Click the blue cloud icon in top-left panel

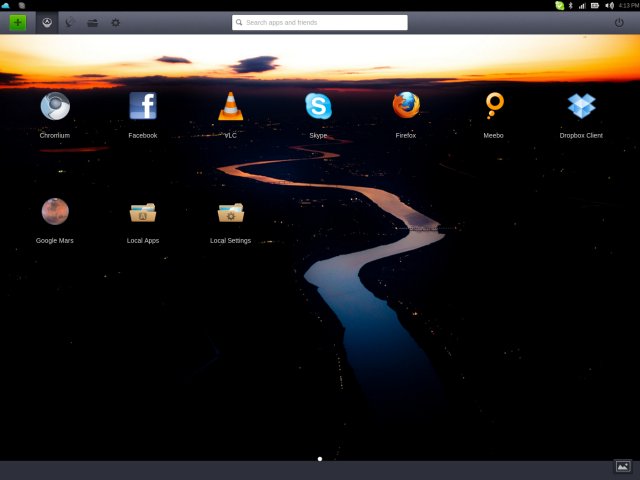coord(5,5)
